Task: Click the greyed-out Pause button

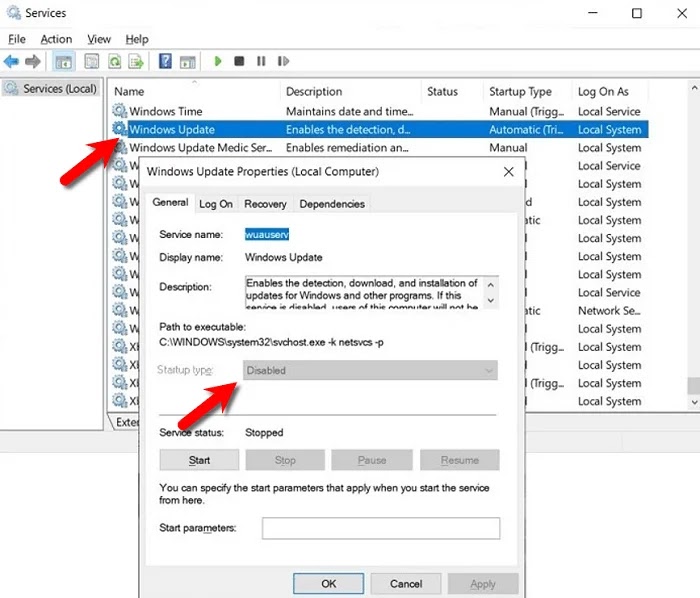Action: (x=371, y=460)
